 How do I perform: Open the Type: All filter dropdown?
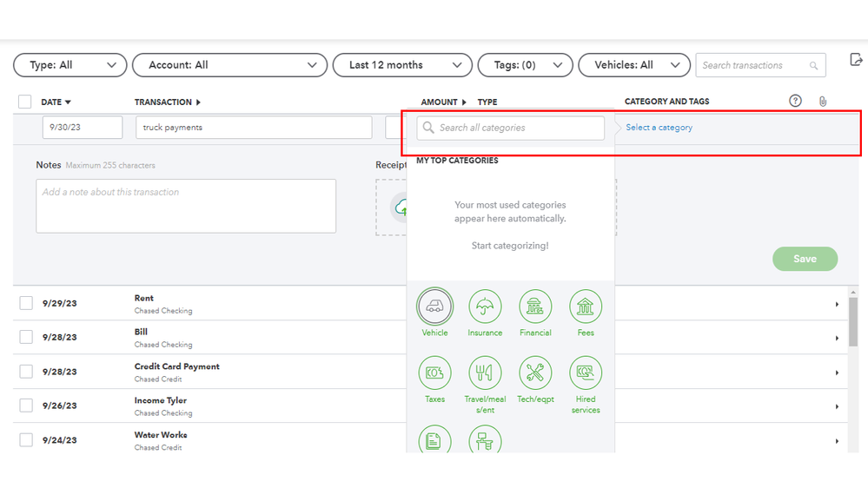70,65
